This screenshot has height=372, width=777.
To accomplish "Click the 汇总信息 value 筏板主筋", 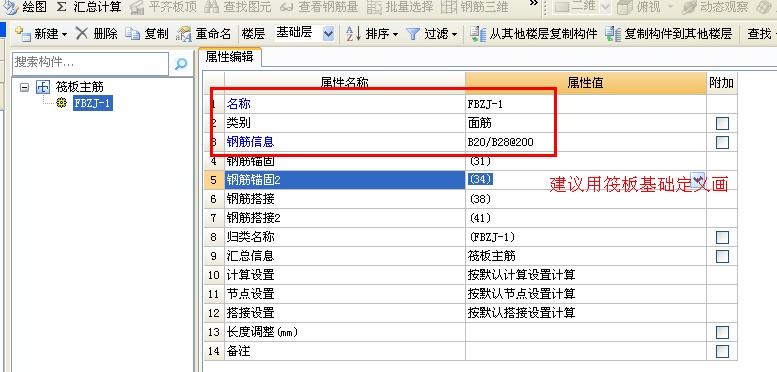I will pyautogui.click(x=492, y=256).
